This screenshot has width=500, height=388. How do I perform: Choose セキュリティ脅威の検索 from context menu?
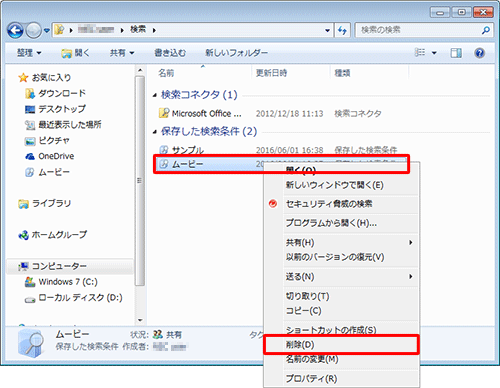point(329,204)
